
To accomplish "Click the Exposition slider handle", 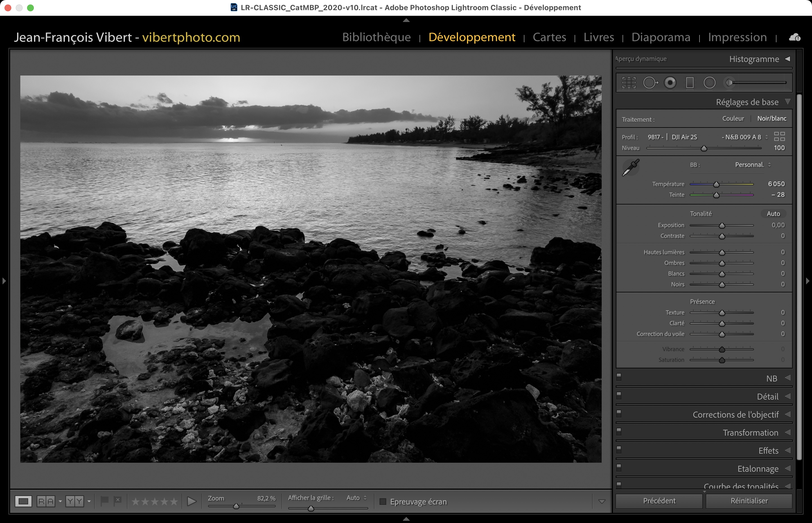I will coord(722,225).
